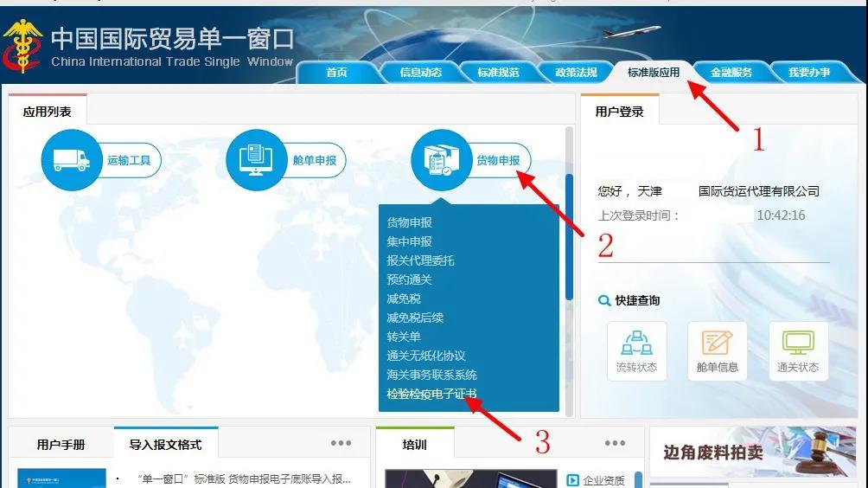Click the 企业资质 training link

603,480
